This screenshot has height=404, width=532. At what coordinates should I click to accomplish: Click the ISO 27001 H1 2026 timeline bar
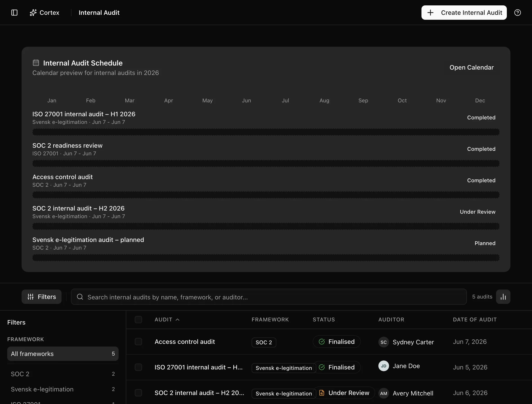click(x=266, y=132)
